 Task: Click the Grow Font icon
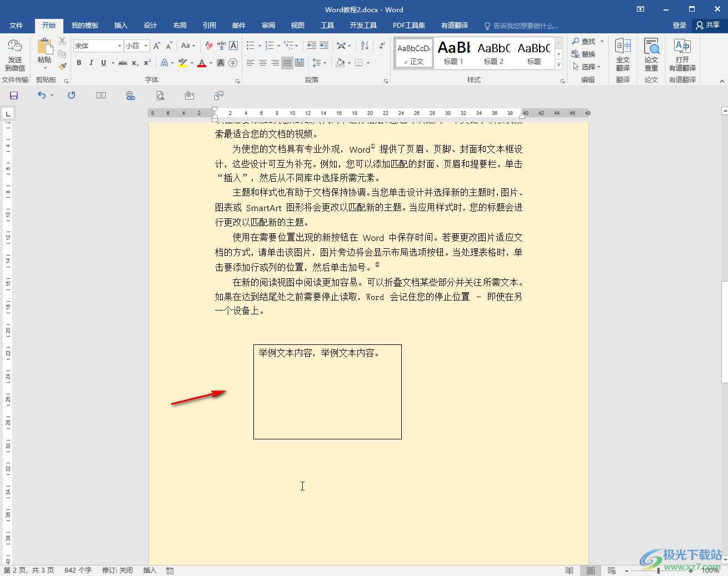pyautogui.click(x=157, y=46)
